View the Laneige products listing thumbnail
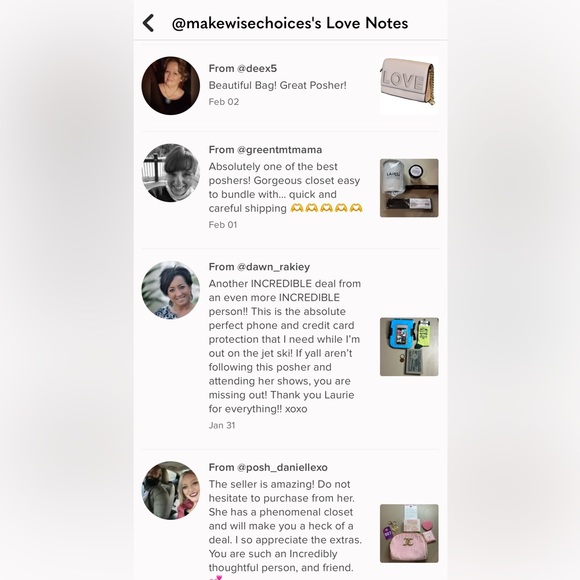The image size is (580, 580). tap(409, 188)
